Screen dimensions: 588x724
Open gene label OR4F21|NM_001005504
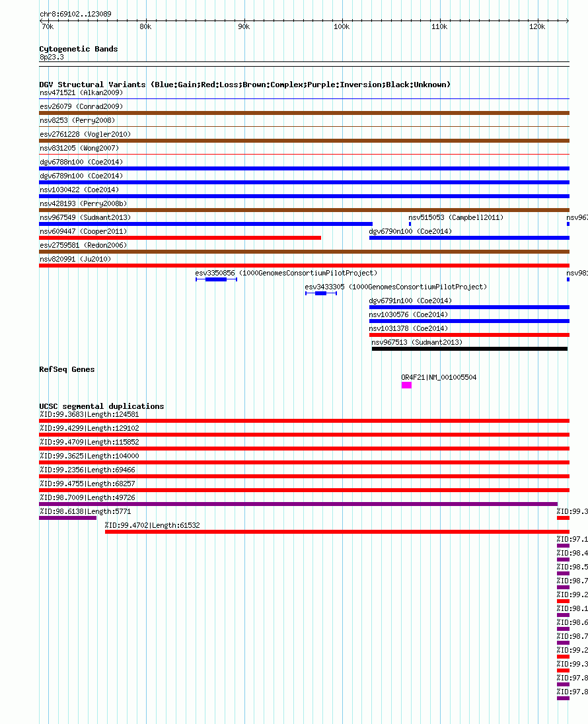click(439, 378)
